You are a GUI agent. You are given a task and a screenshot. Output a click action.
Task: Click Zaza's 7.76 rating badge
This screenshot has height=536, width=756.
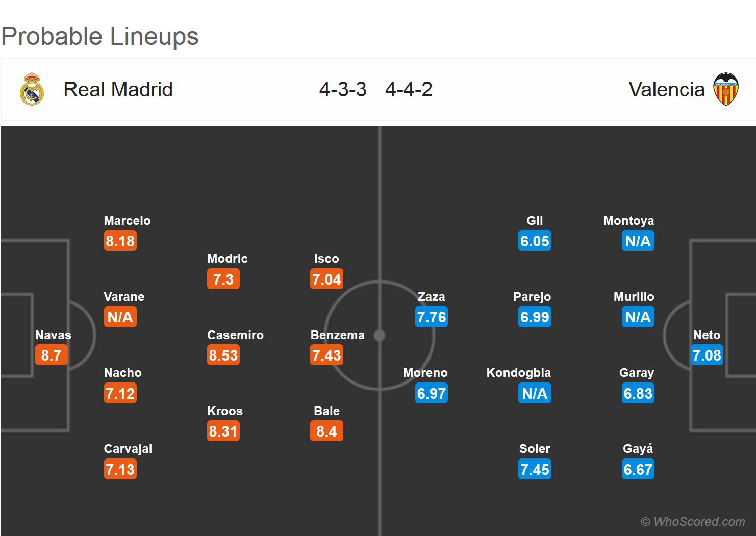tap(432, 317)
